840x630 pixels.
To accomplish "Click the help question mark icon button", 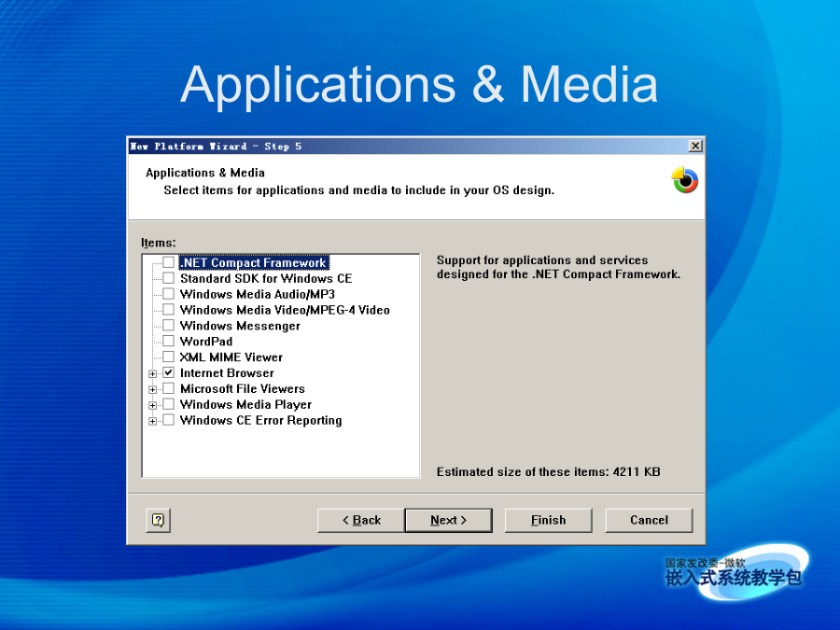I will (158, 520).
